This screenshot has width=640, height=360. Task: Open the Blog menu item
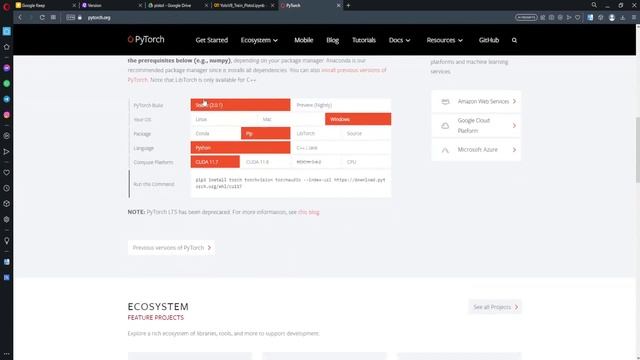[x=333, y=40]
